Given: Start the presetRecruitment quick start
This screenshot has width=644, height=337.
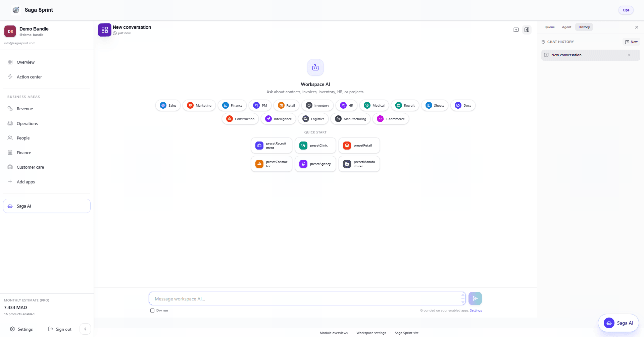Looking at the screenshot, I should coord(272,146).
